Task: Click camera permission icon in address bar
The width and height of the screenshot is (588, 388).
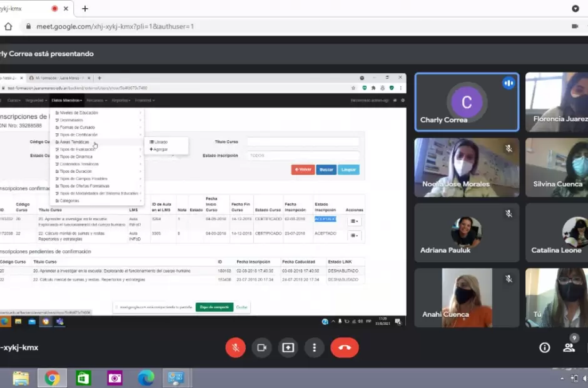Action: pyautogui.click(x=574, y=26)
